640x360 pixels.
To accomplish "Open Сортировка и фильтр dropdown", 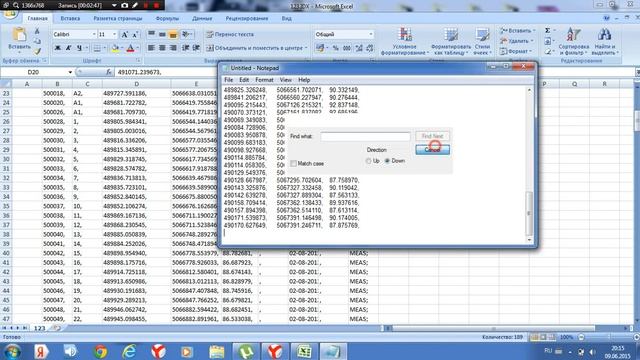I will pyautogui.click(x=573, y=41).
